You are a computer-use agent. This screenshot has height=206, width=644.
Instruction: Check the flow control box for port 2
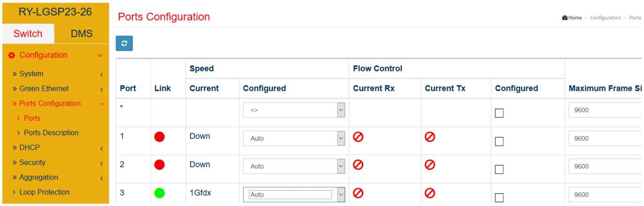499,169
